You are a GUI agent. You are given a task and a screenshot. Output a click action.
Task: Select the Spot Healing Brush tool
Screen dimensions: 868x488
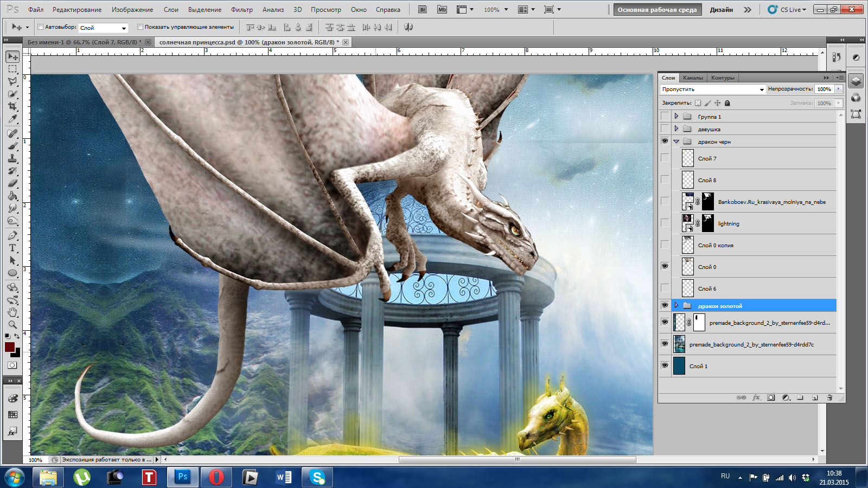(x=12, y=133)
